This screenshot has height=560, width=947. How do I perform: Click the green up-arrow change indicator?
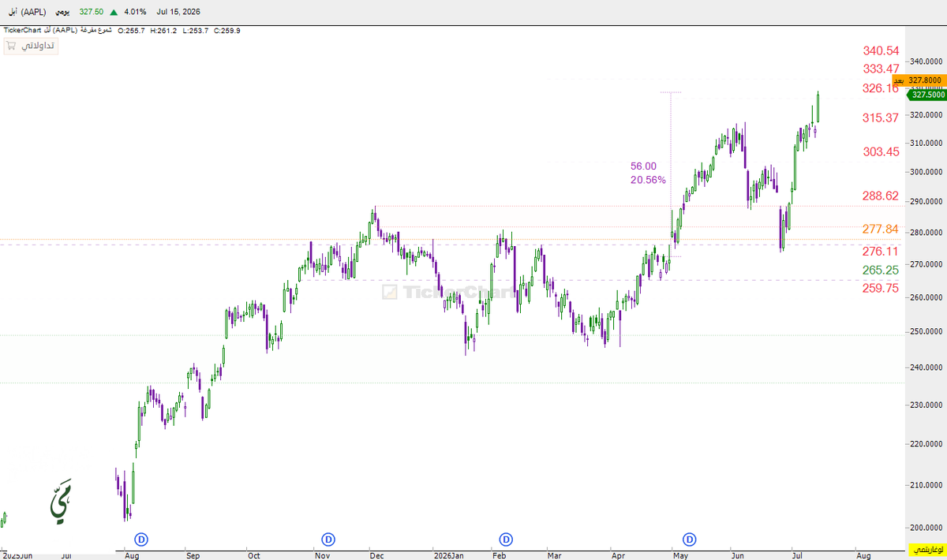[x=114, y=13]
